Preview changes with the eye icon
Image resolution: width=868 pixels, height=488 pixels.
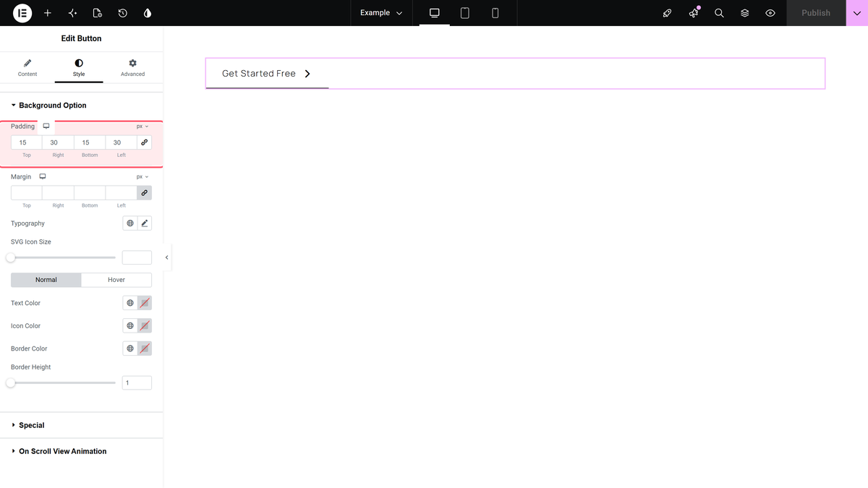[770, 13]
